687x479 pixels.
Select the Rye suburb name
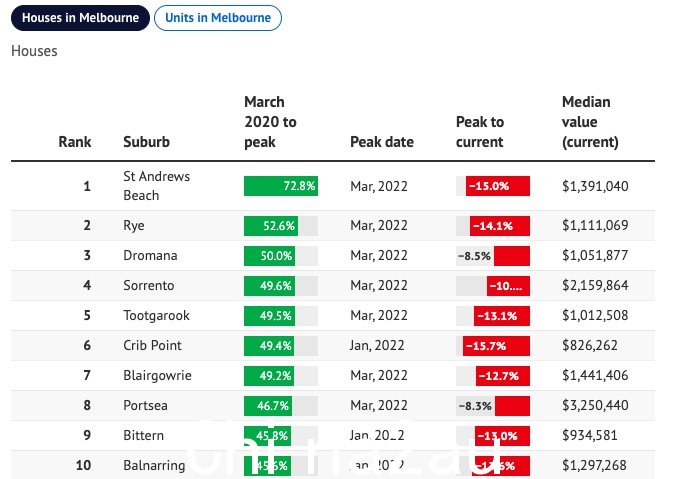(x=134, y=226)
